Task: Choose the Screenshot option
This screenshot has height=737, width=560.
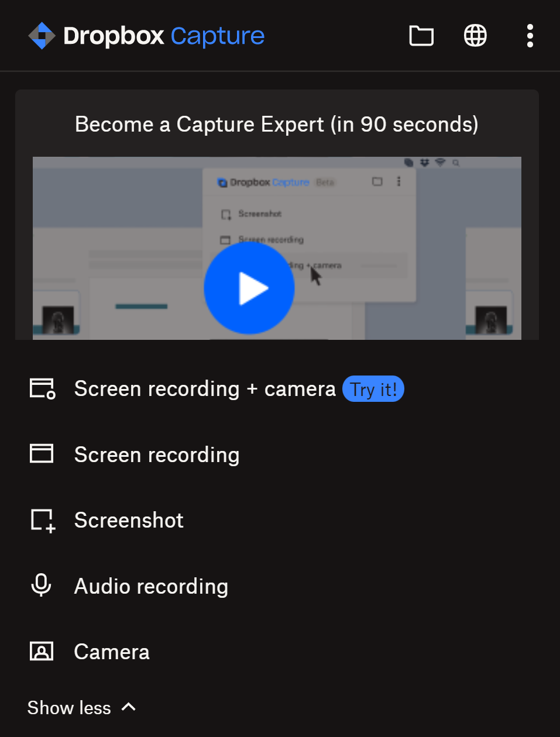Action: click(x=129, y=520)
